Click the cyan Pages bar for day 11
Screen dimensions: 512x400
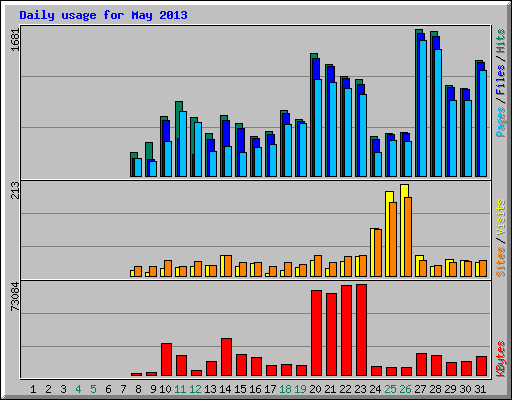183,144
